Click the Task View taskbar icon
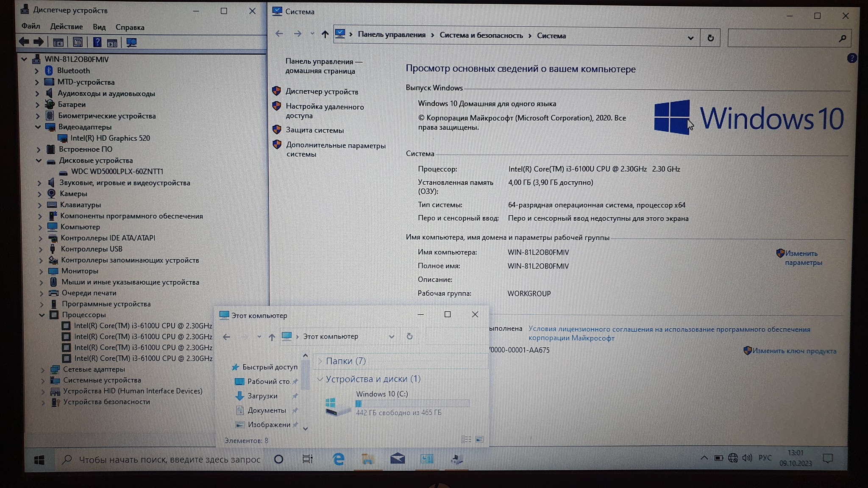Screen dimensions: 868x488 click(x=307, y=459)
